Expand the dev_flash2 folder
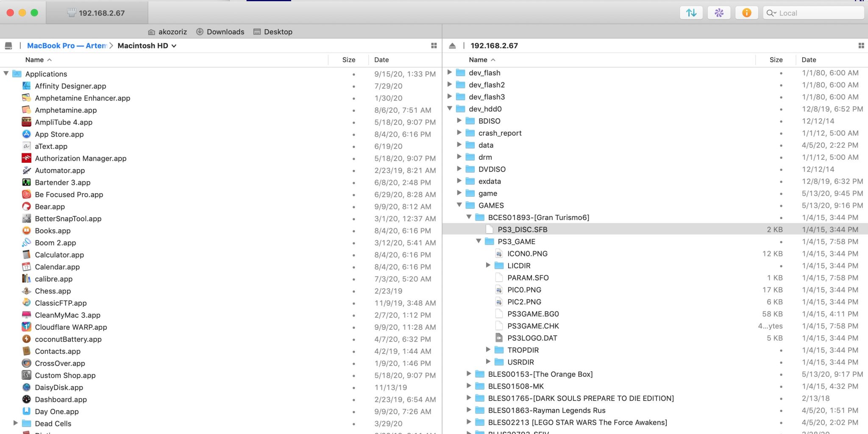Viewport: 868px width, 434px height. (450, 84)
